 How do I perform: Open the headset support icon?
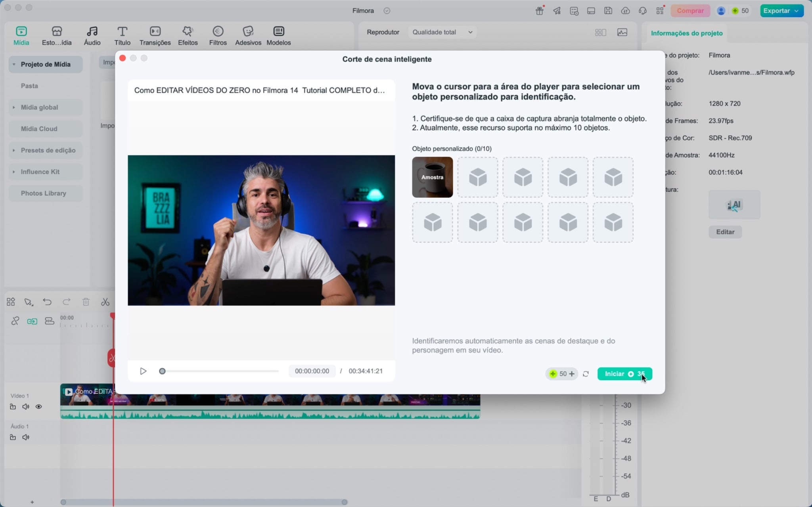[x=643, y=11]
